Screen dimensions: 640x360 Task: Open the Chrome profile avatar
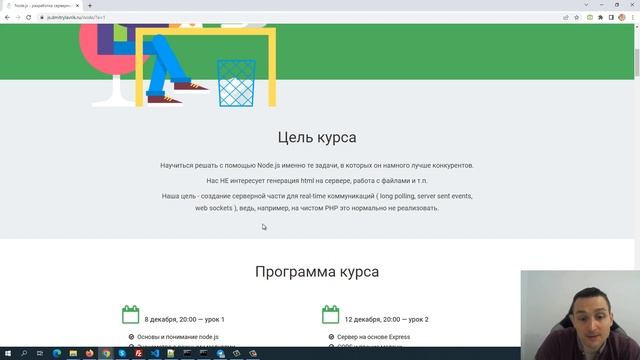pos(622,18)
